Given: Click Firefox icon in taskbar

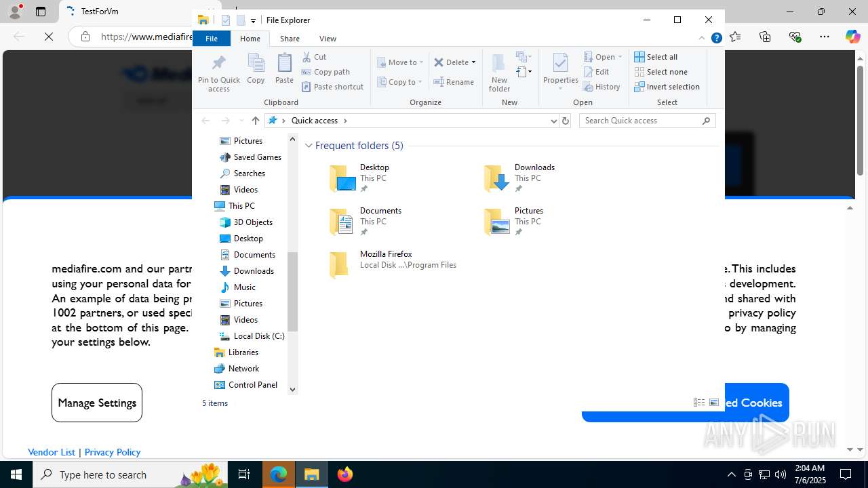Looking at the screenshot, I should pos(345,474).
